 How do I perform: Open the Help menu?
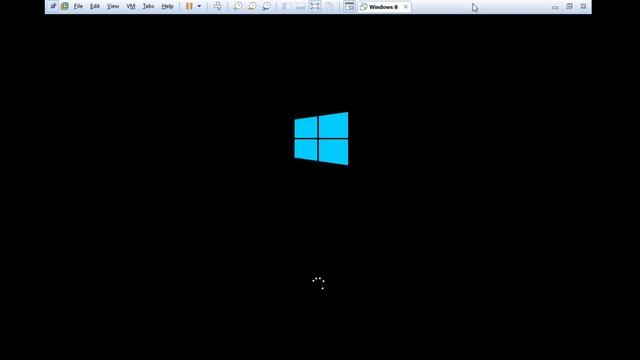167,6
